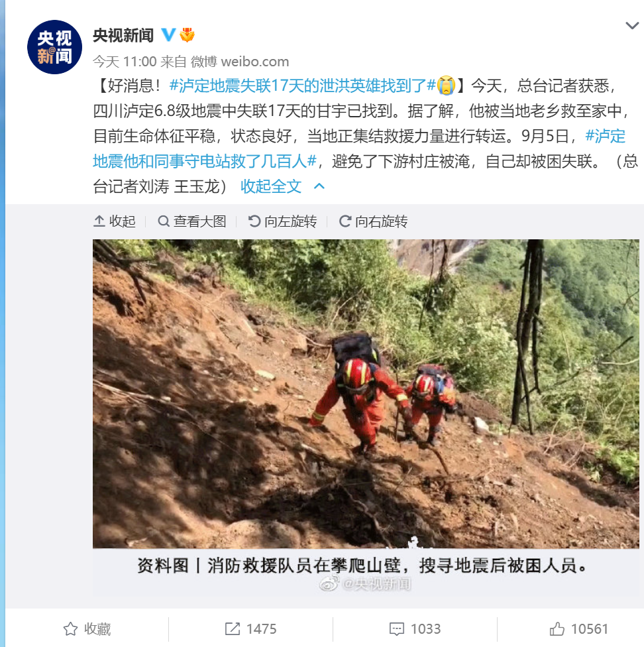Image resolution: width=644 pixels, height=647 pixels.
Task: Open large image view 查看大图
Action: [192, 221]
